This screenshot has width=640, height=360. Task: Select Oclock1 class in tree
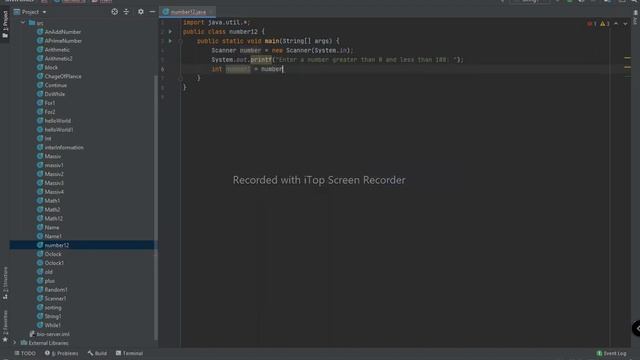pyautogui.click(x=51, y=263)
